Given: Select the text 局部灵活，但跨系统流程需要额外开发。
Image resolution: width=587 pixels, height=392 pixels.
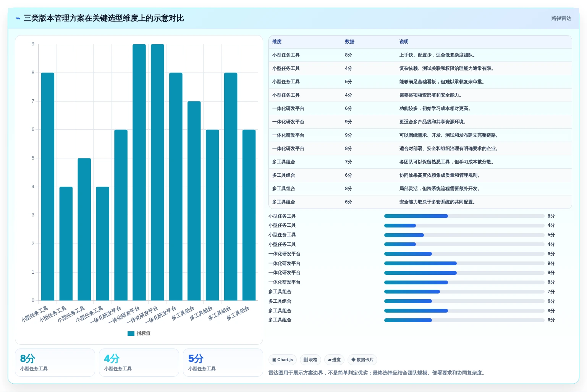Looking at the screenshot, I should (440, 189).
